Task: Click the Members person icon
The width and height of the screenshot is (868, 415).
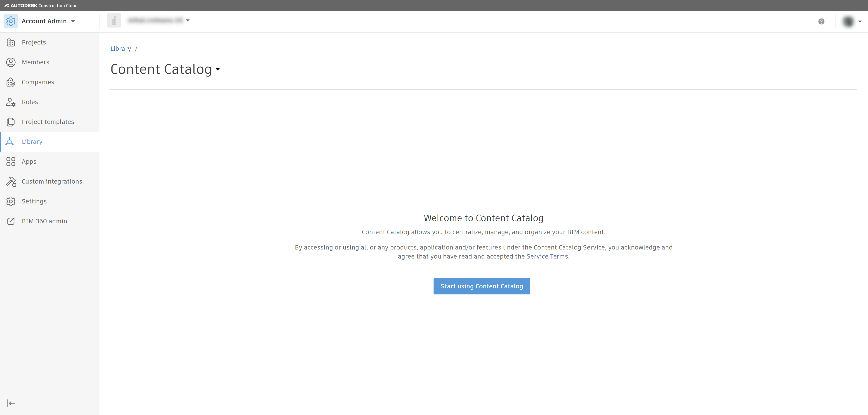Action: click(11, 62)
